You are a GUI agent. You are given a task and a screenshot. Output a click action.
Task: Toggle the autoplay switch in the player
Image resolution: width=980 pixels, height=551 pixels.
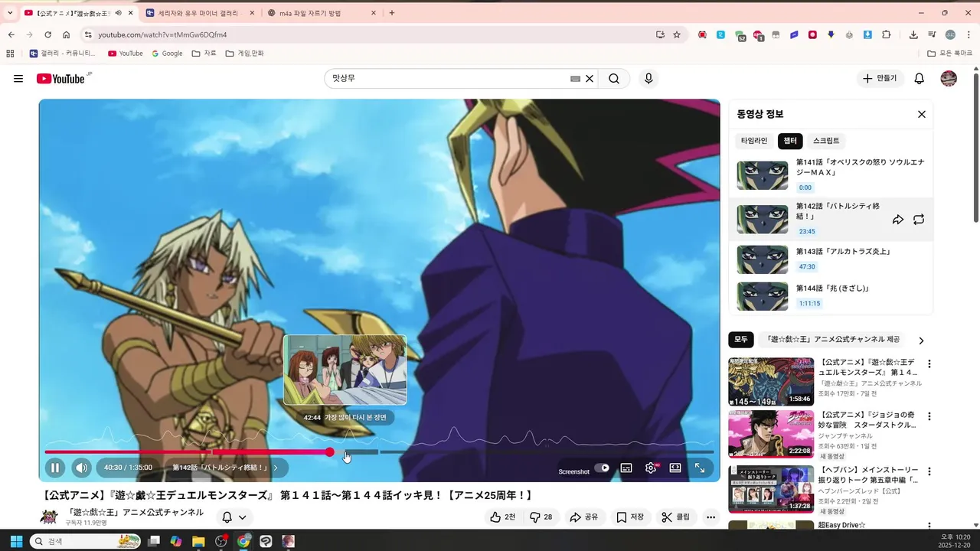point(603,468)
